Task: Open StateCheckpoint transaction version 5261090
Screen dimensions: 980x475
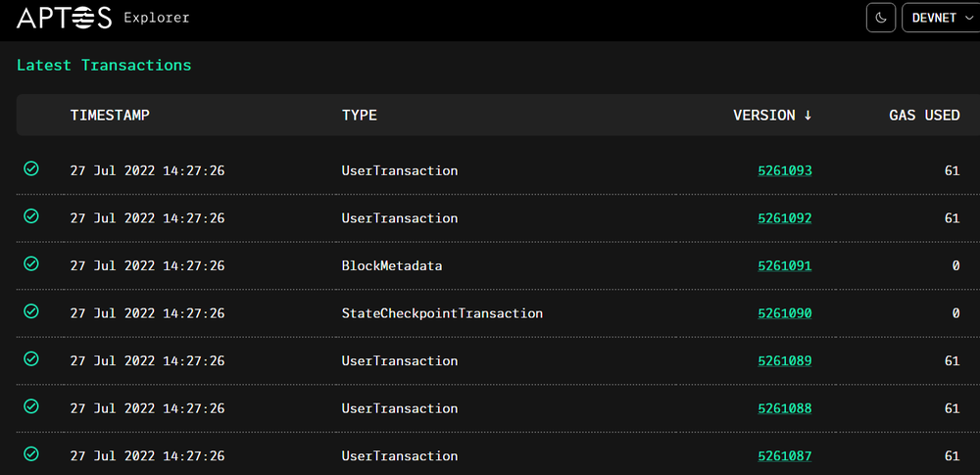Action: pyautogui.click(x=785, y=313)
